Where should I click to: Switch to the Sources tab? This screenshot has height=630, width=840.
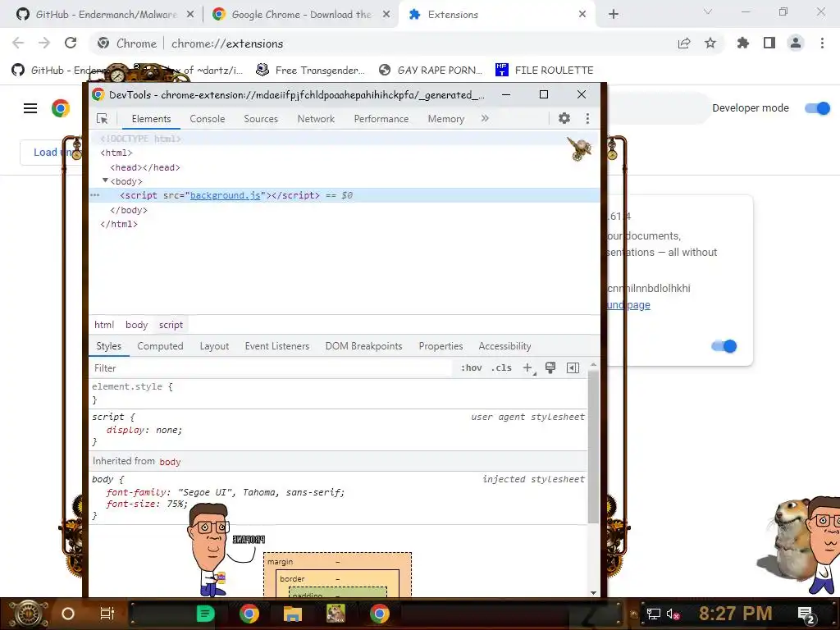[261, 119]
